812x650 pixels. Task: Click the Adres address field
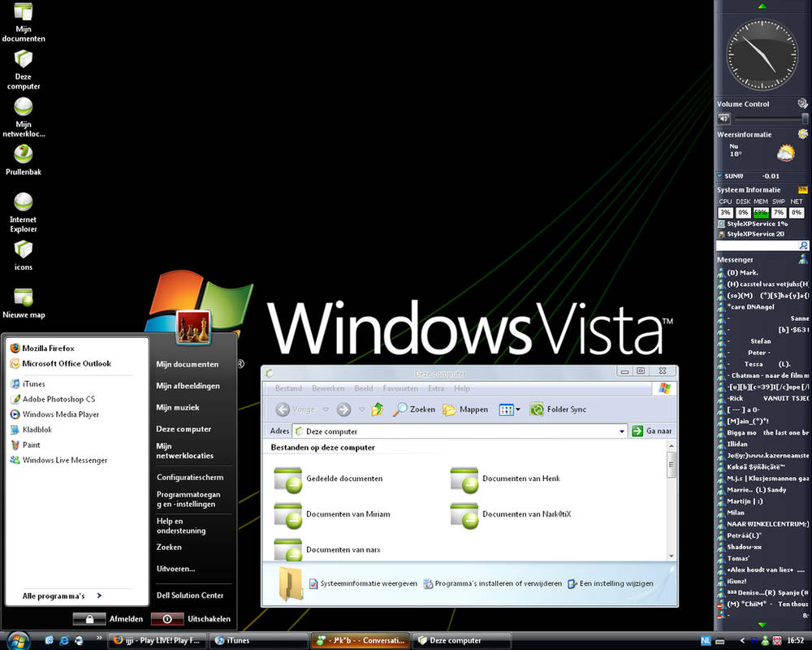(459, 431)
